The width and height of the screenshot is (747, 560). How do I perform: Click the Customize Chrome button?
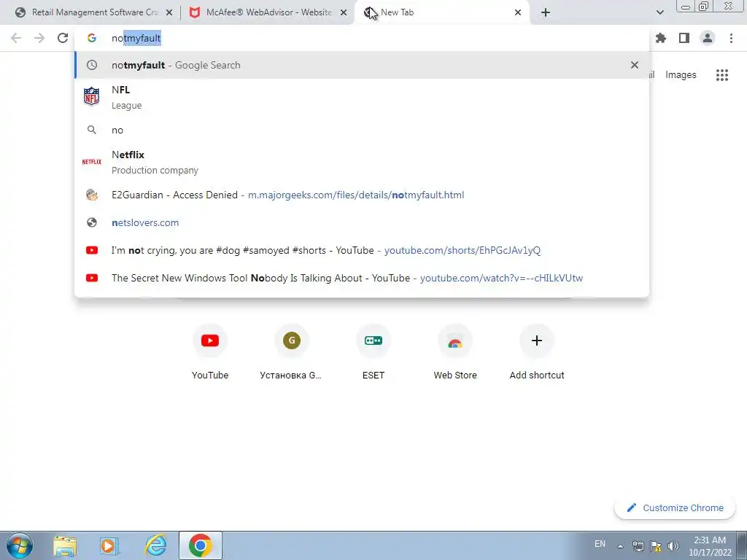tap(675, 507)
